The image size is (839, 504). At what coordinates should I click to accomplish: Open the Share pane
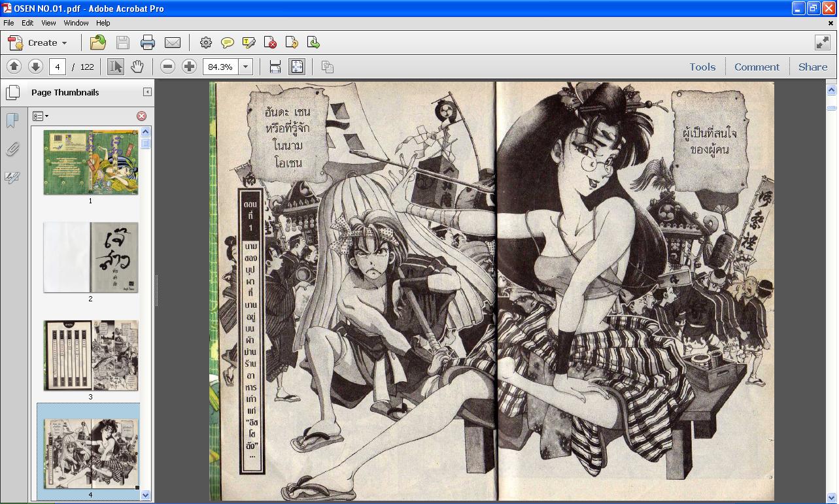[x=813, y=67]
